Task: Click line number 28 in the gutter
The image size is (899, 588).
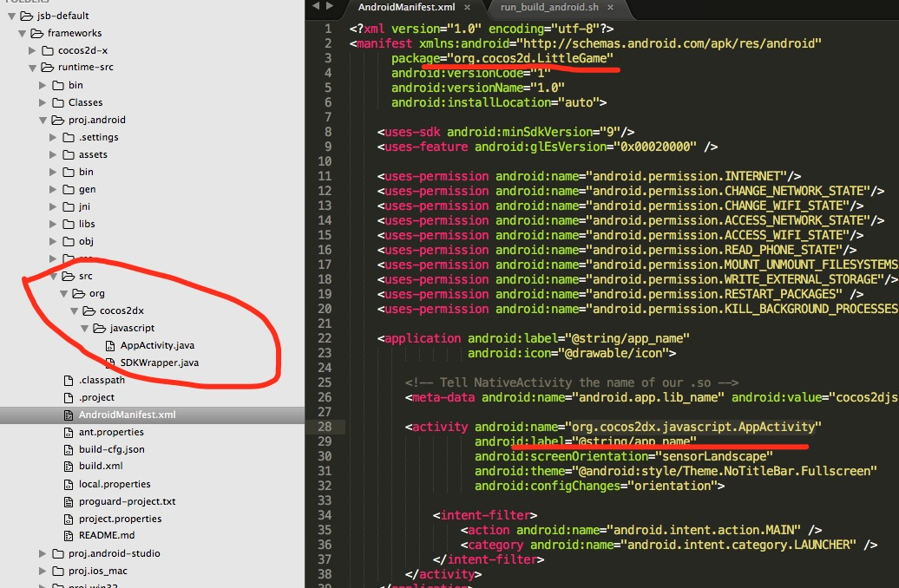Action: click(x=325, y=427)
